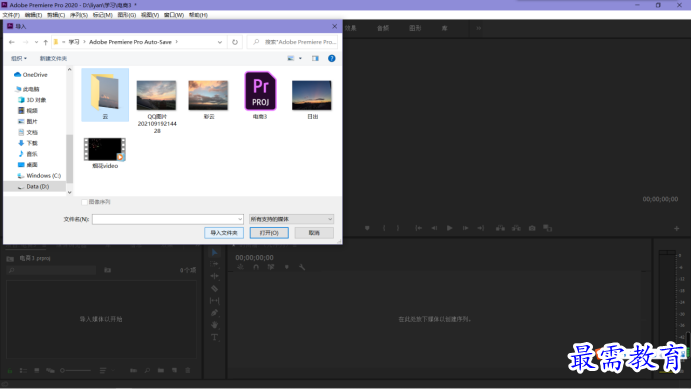
Task: Select the Ripple Edit tool
Action: pyautogui.click(x=214, y=276)
